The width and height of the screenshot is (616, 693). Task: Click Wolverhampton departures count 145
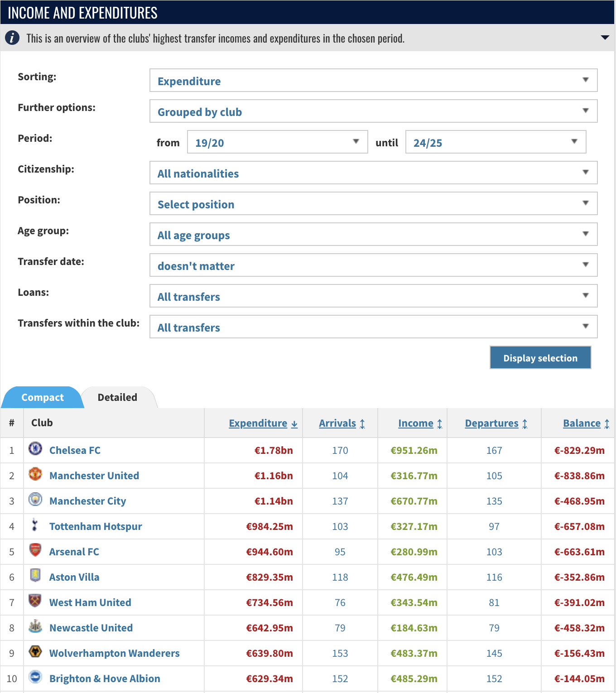pyautogui.click(x=494, y=653)
